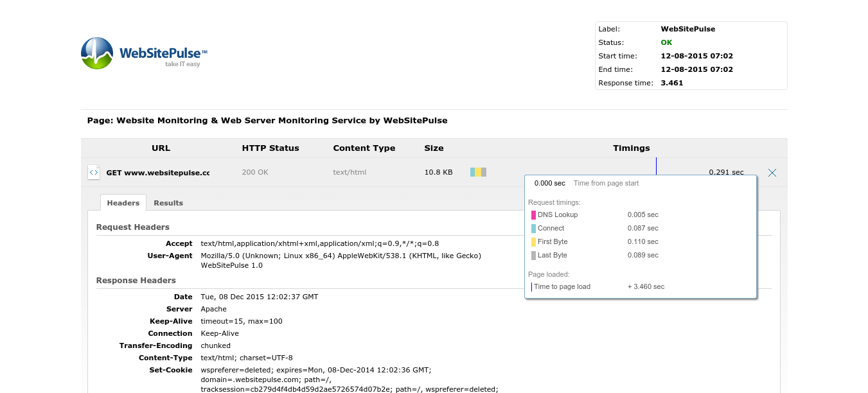Click the Content Type column header
Screen dimensions: 868x393
pyautogui.click(x=364, y=148)
